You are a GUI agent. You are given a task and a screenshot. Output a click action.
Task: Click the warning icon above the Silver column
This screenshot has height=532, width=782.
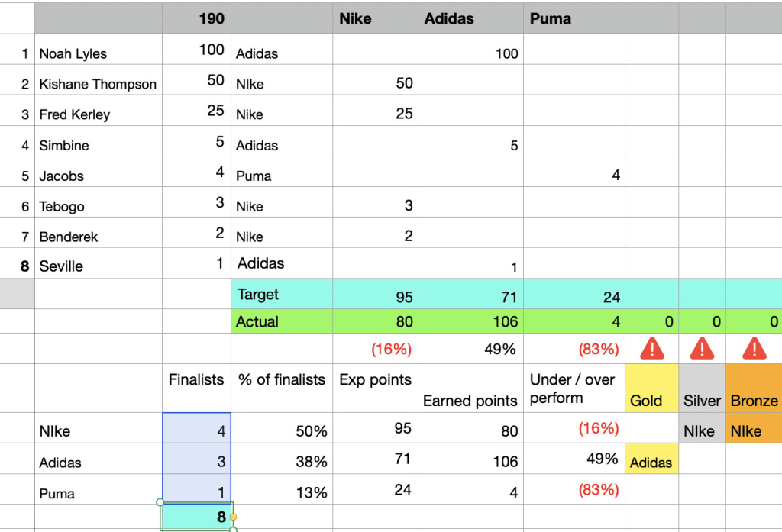[x=702, y=349]
